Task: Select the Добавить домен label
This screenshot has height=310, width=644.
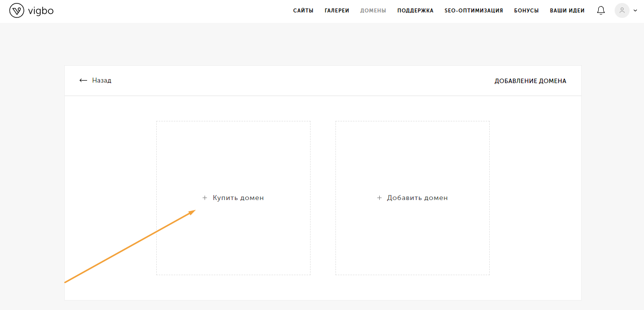Action: click(x=417, y=198)
